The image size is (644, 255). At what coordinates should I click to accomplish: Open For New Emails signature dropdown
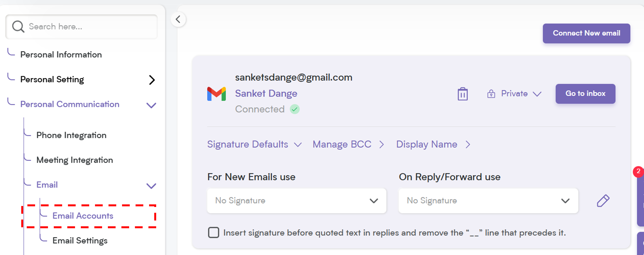[x=297, y=201]
